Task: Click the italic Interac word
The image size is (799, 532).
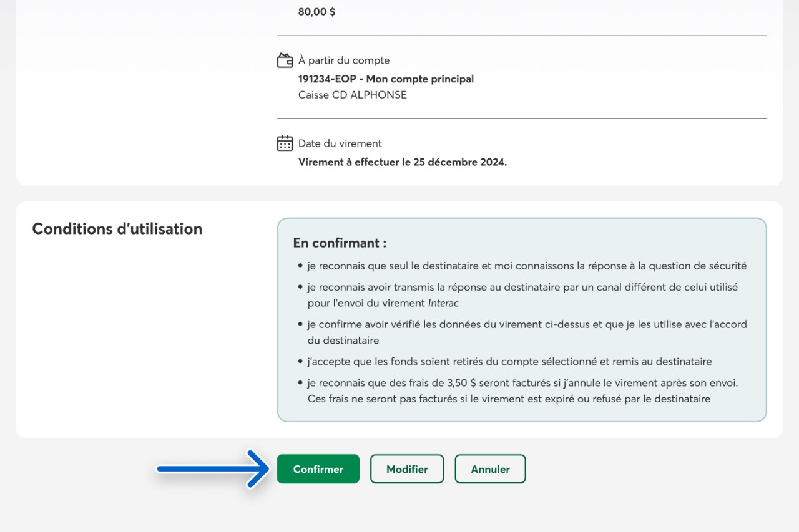Action: (x=443, y=303)
